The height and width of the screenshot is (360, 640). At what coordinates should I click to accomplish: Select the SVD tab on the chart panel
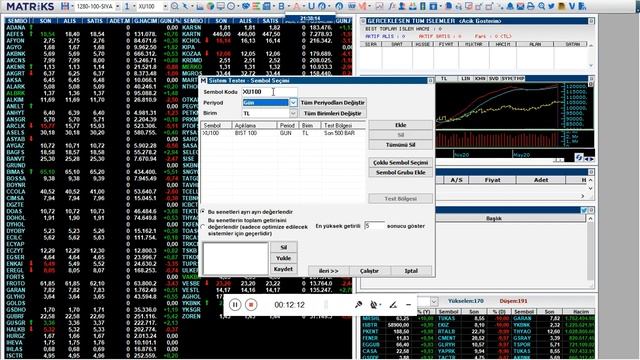click(x=493, y=78)
